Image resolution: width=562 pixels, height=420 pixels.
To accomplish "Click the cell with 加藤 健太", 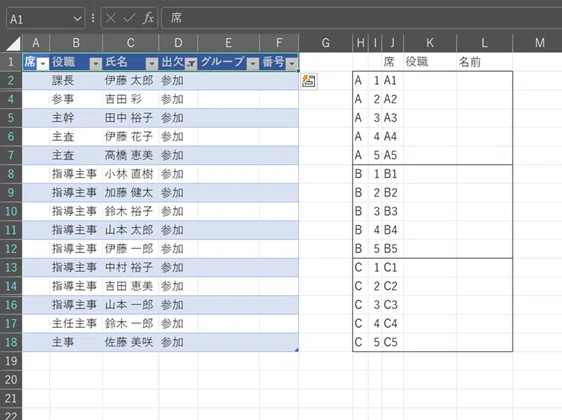I will coord(130,192).
